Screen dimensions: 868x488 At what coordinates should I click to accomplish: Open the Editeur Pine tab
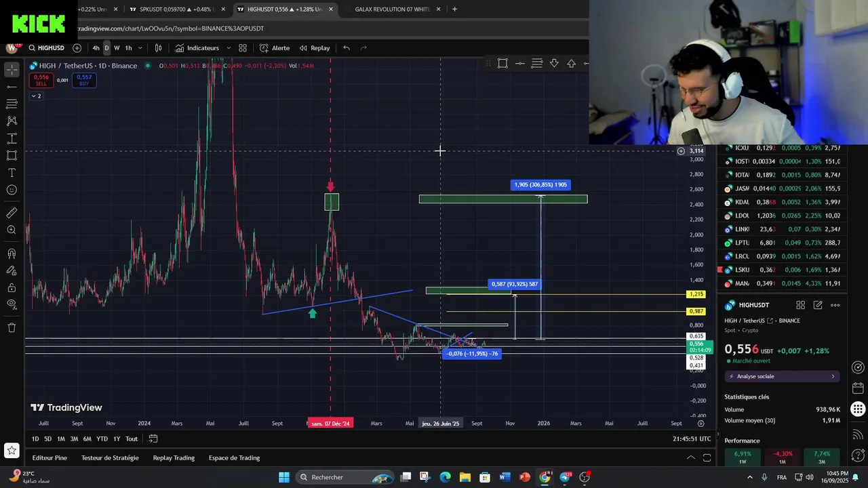tap(50, 457)
